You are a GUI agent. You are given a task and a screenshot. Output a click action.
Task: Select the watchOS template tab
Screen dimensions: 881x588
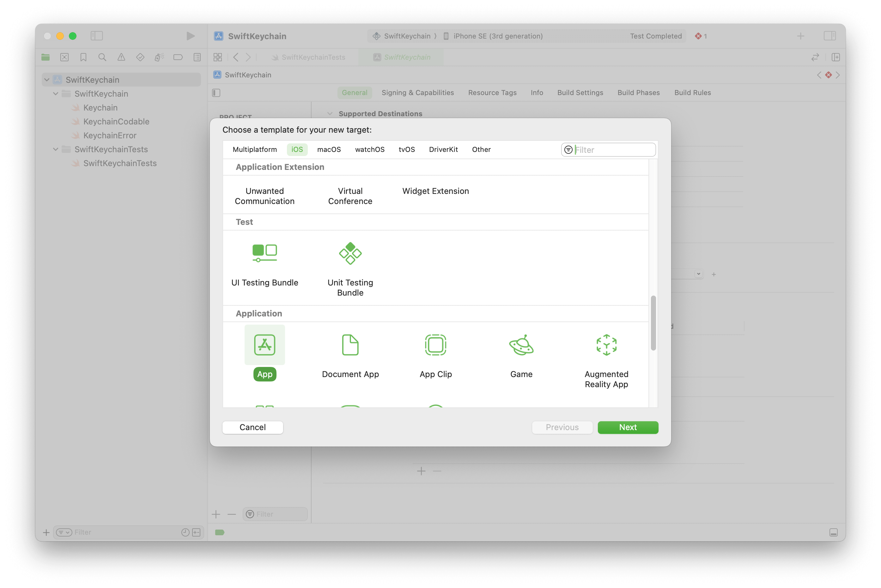370,149
